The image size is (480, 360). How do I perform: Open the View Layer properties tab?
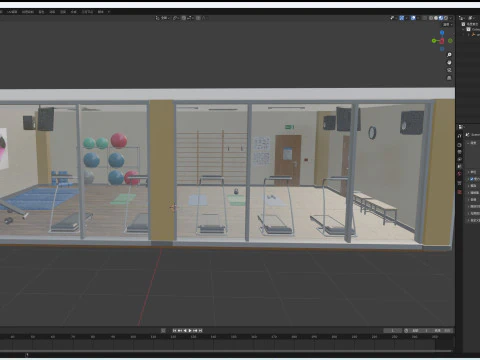460,159
